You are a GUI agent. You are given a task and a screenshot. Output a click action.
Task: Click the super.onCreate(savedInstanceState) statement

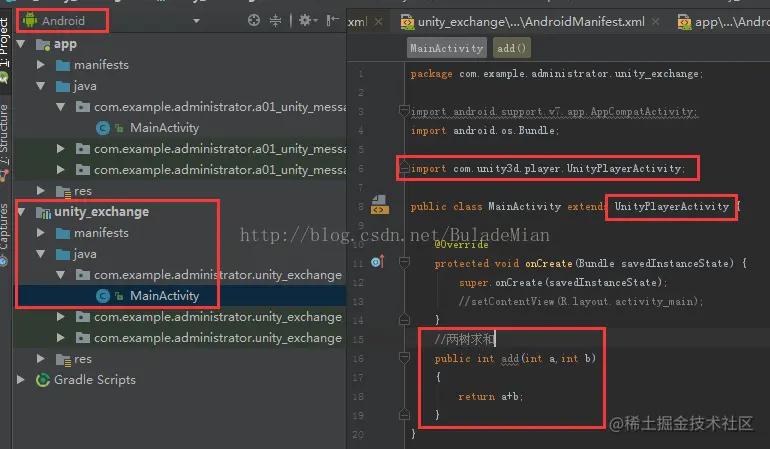tap(563, 282)
